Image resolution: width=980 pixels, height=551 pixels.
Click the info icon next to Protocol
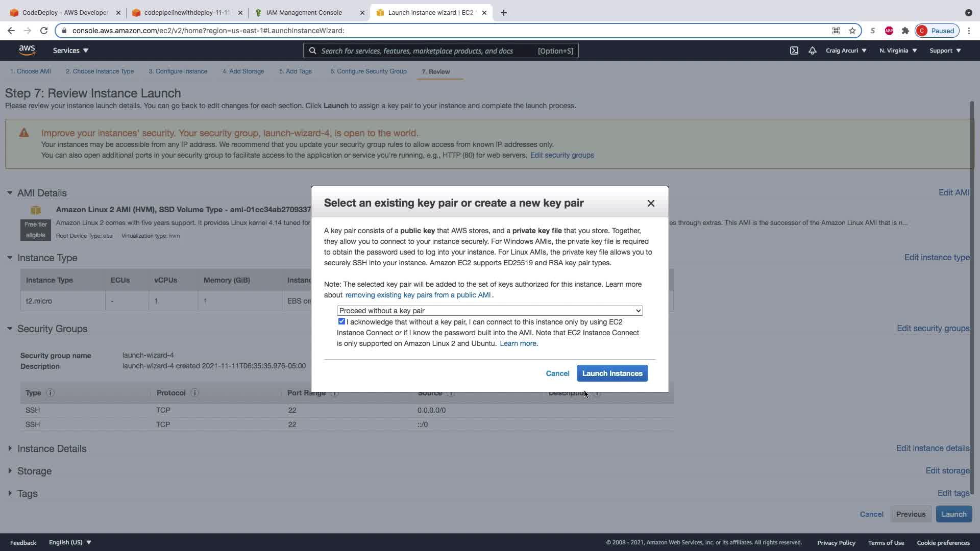tap(195, 393)
